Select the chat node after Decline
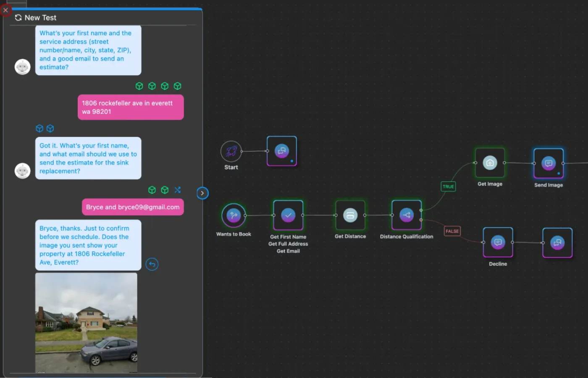588x378 pixels. click(x=557, y=243)
